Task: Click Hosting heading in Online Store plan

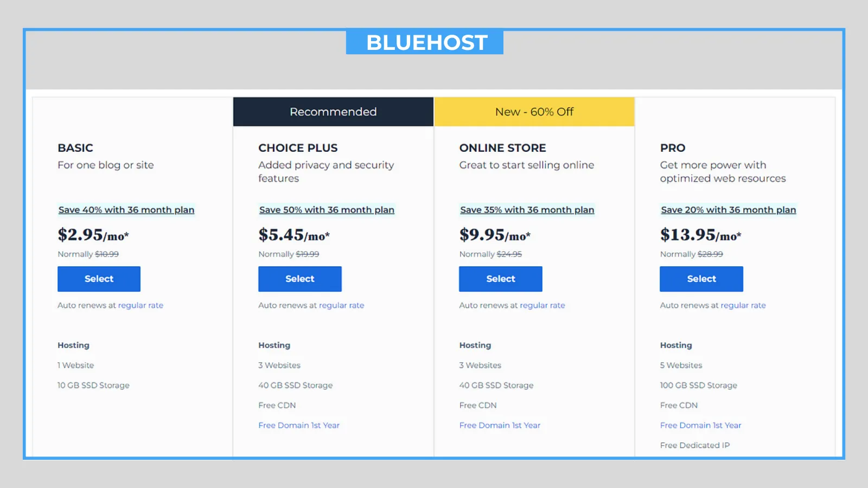Action: coord(475,345)
